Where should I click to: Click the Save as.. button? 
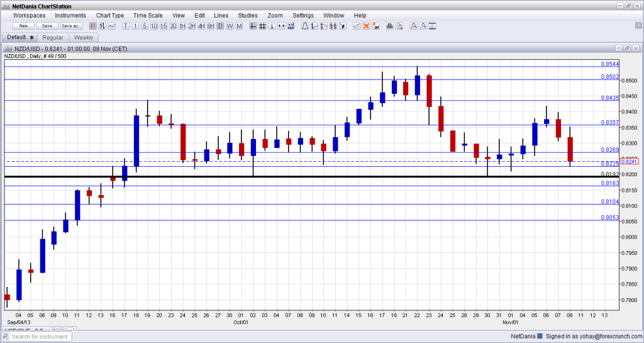pyautogui.click(x=71, y=26)
